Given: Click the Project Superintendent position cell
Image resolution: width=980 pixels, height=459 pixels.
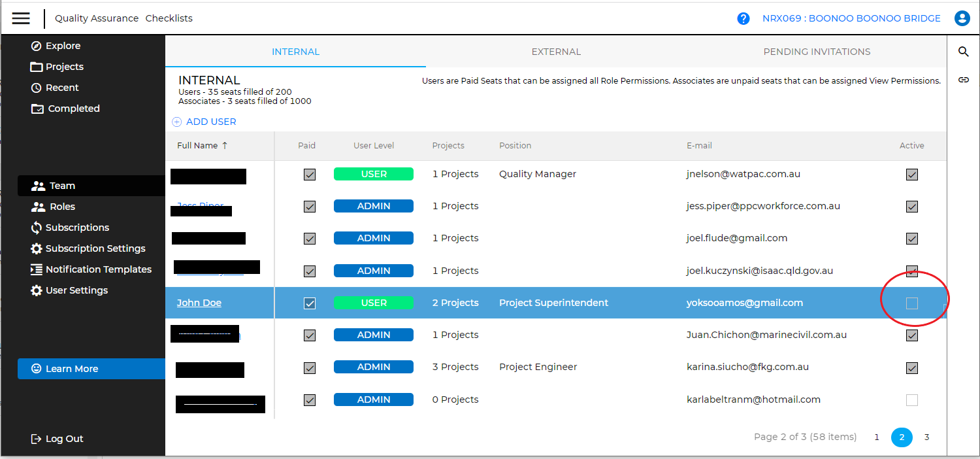Looking at the screenshot, I should pos(553,303).
